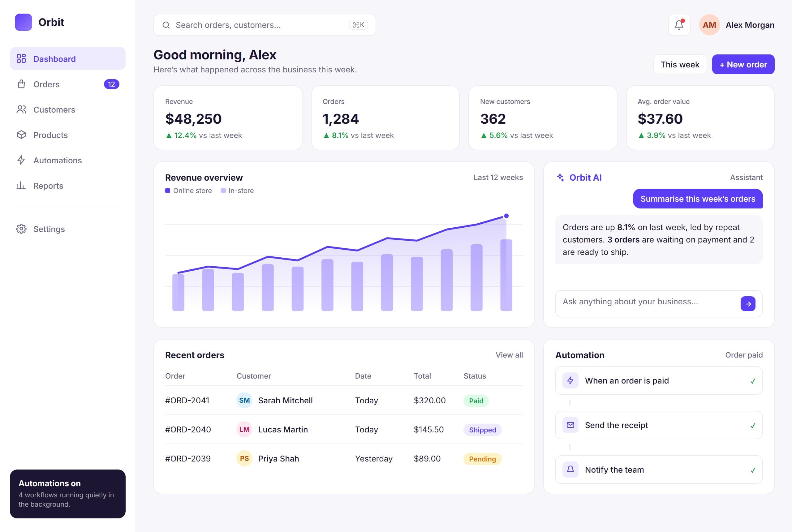Toggle the checkmark on Send the receipt

753,426
